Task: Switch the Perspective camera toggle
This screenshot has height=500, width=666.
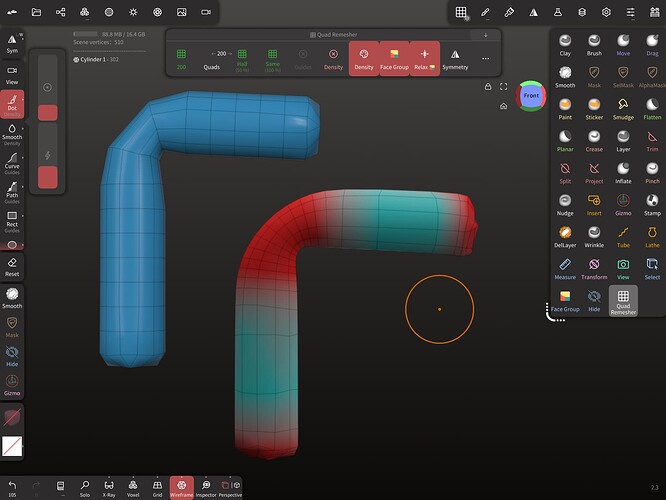Action: coord(230,487)
